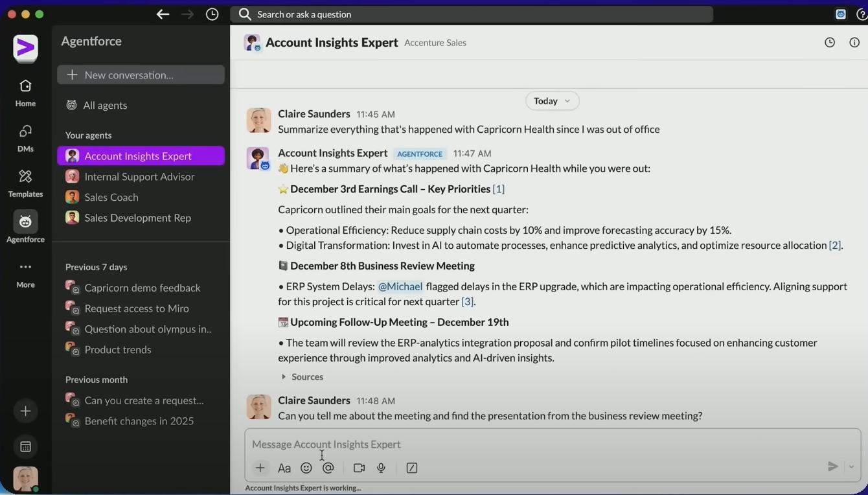Image resolution: width=868 pixels, height=495 pixels.
Task: Click the Agentforce icon beside help
Action: pos(841,14)
